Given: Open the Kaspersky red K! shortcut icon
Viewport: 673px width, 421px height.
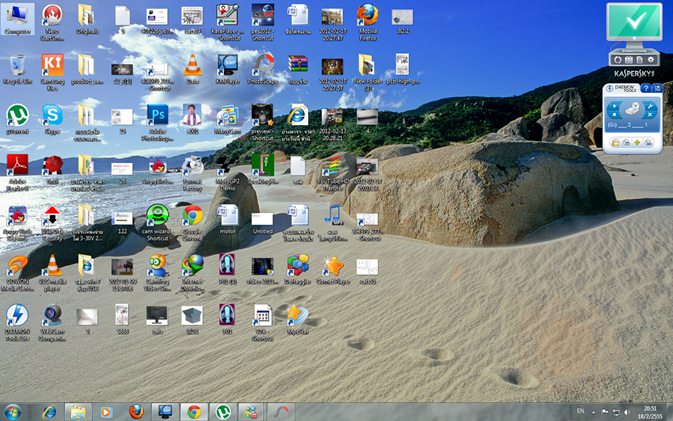Looking at the screenshot, I should (52, 66).
